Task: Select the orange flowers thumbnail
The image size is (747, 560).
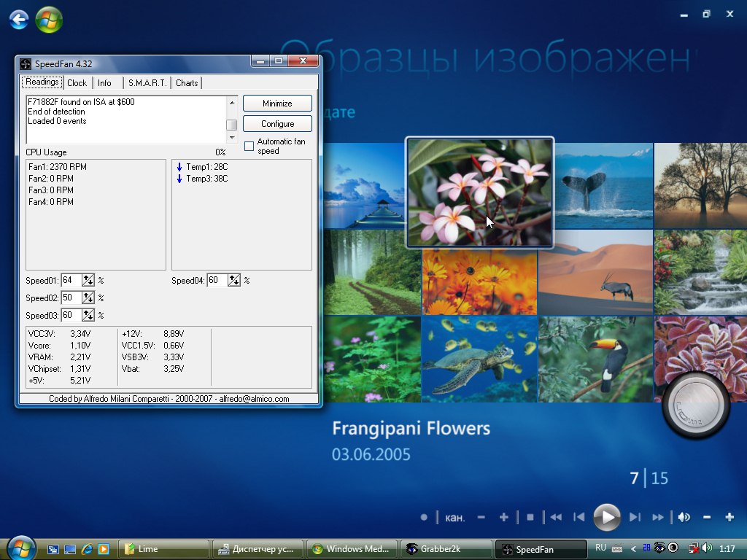Action: pyautogui.click(x=479, y=282)
